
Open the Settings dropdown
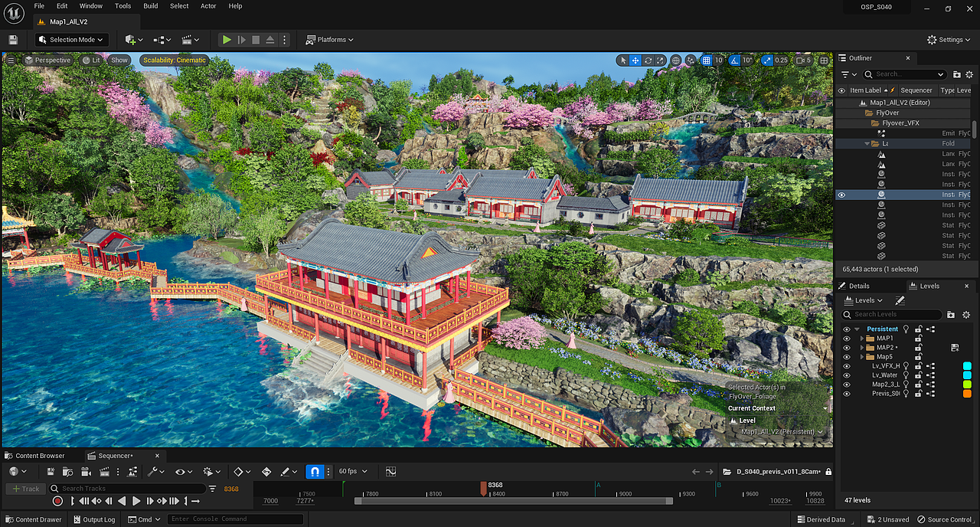[x=949, y=40]
